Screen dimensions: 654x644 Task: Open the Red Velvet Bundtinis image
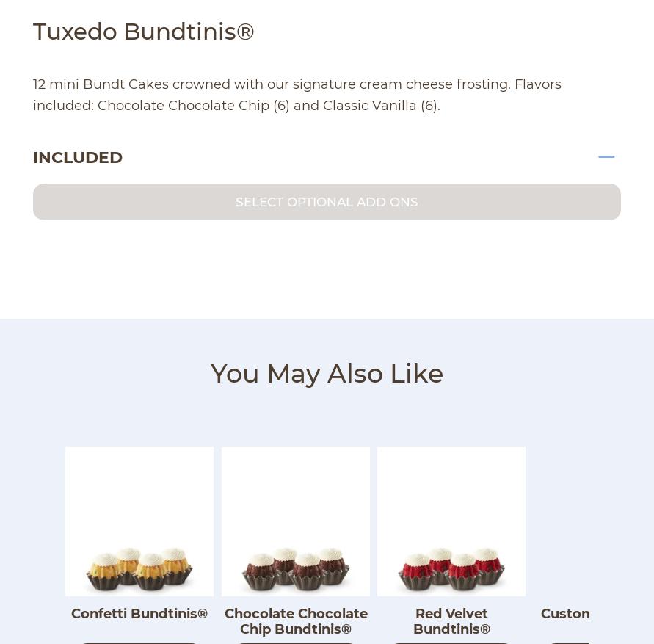(451, 521)
